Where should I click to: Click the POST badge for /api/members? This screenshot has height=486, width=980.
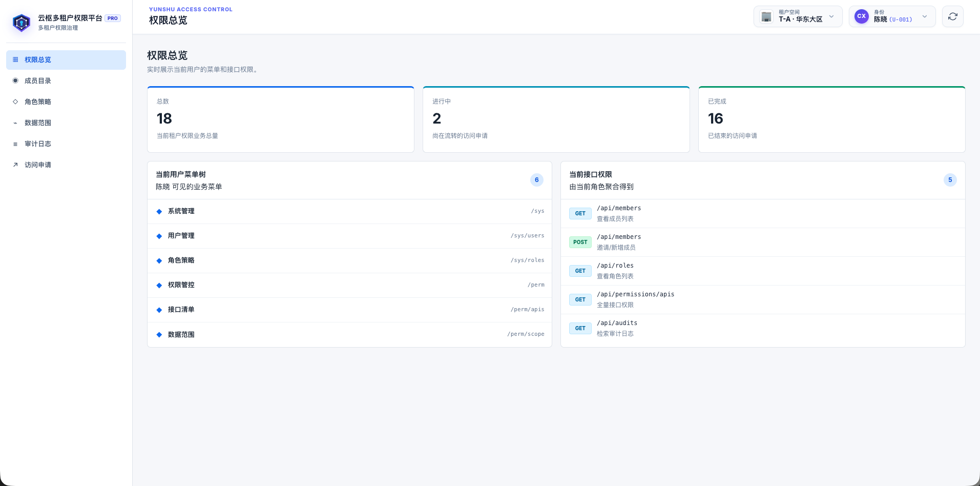pyautogui.click(x=580, y=242)
